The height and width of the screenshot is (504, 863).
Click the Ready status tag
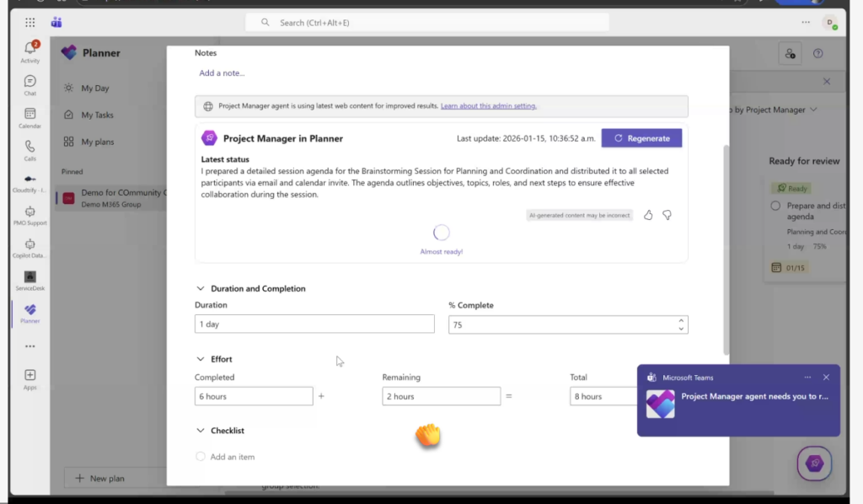point(791,188)
